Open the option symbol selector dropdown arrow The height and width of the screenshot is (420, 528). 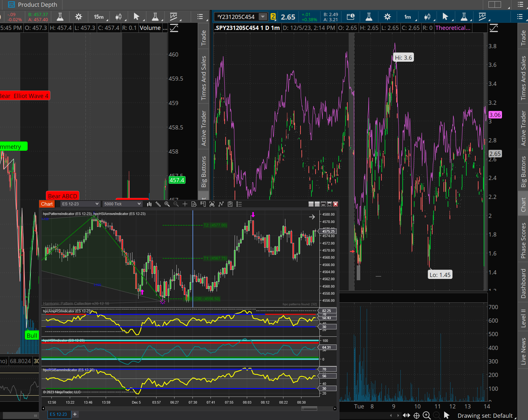coord(263,17)
